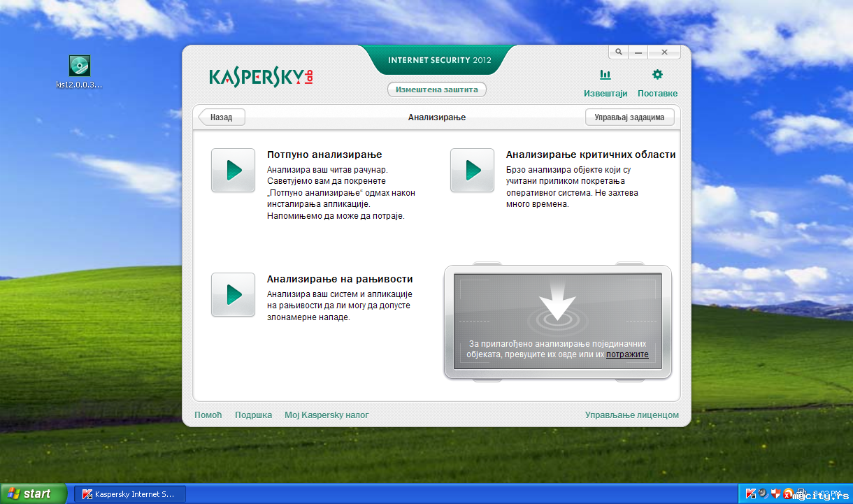Viewport: 853px width, 504px height.
Task: Click Kaspersky Internet Security taskbar item
Action: [131, 494]
